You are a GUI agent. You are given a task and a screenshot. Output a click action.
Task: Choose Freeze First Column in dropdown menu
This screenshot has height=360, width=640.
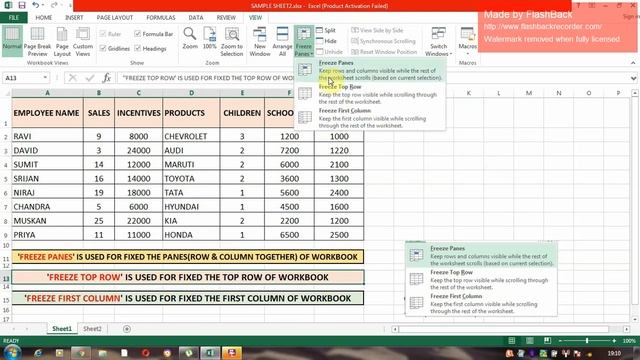tap(369, 118)
